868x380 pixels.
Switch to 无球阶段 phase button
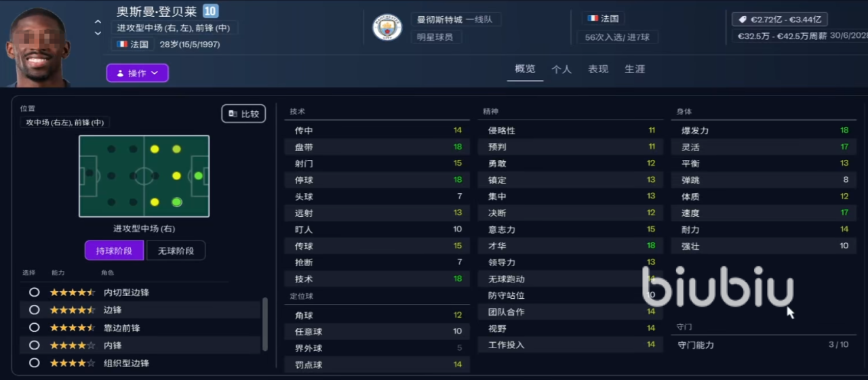176,251
